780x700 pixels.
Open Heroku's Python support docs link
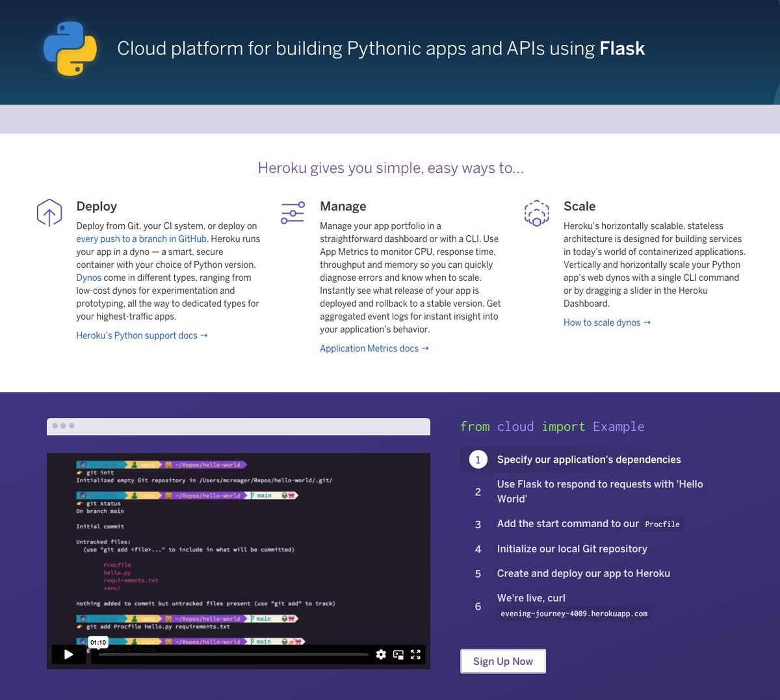(142, 335)
